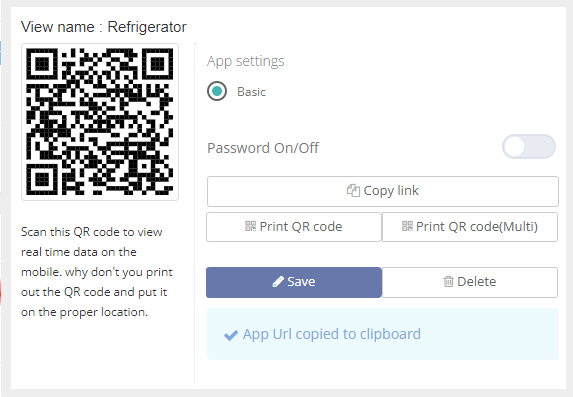Viewport: 573px width, 397px height.
Task: Click the App Url copied to clipboard message
Action: click(331, 334)
